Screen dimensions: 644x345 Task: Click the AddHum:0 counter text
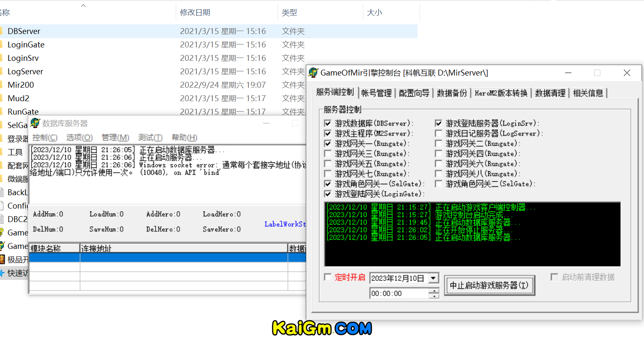point(48,214)
